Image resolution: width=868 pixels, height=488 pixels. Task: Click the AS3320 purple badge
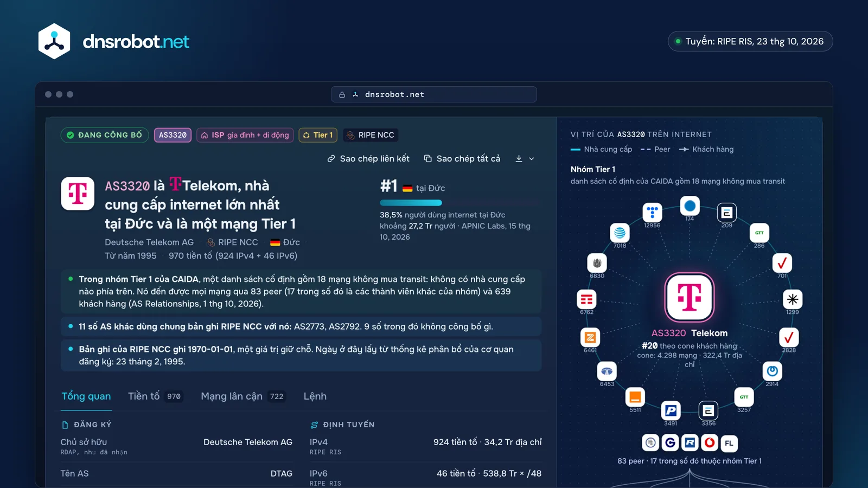coord(173,135)
